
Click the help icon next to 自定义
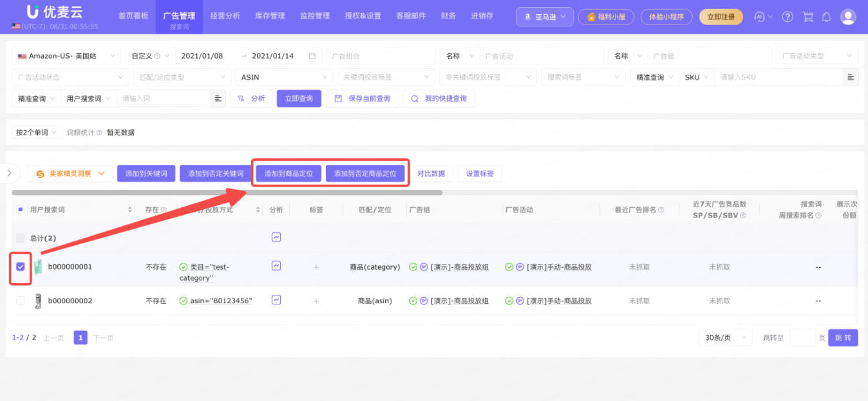[x=158, y=56]
